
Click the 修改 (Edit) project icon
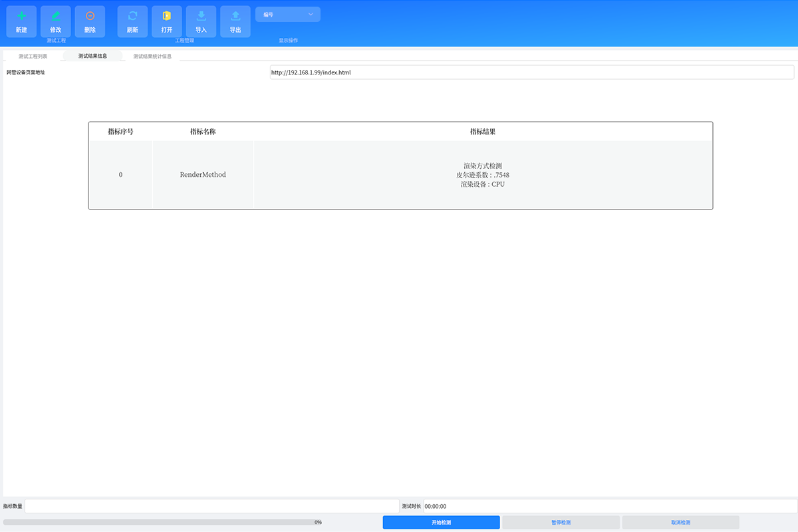[x=56, y=21]
